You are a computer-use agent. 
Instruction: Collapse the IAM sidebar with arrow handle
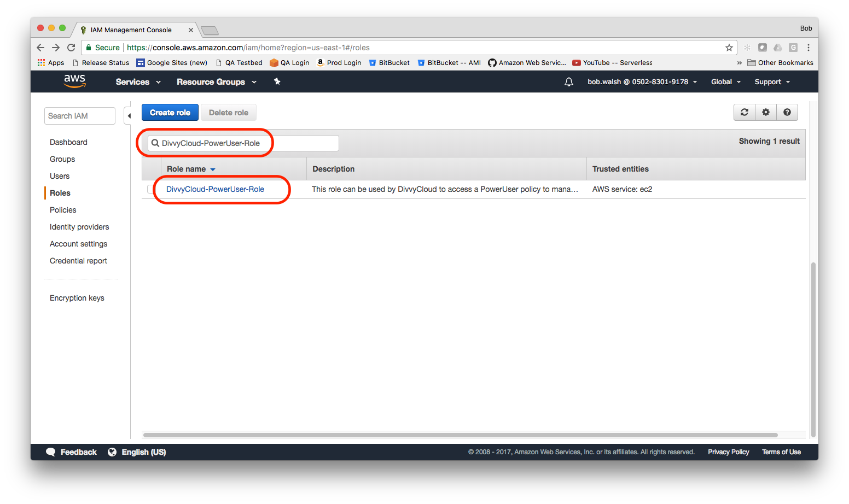pos(129,116)
